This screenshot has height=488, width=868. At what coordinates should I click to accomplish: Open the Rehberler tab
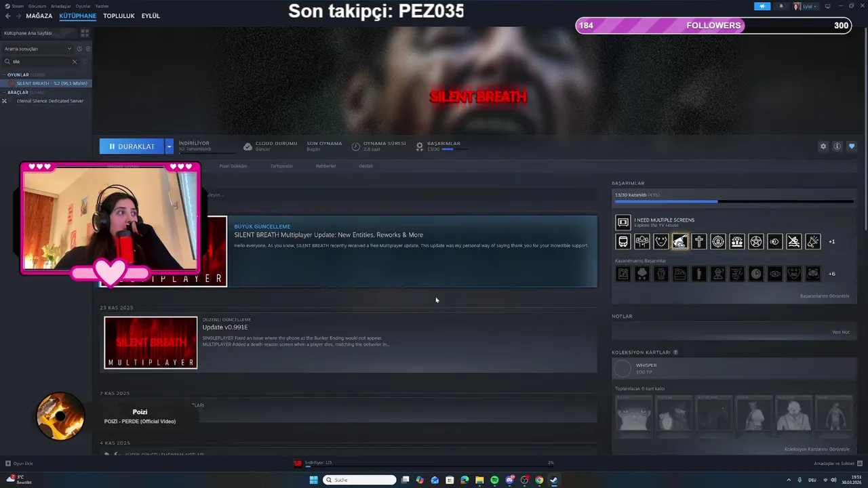[325, 166]
